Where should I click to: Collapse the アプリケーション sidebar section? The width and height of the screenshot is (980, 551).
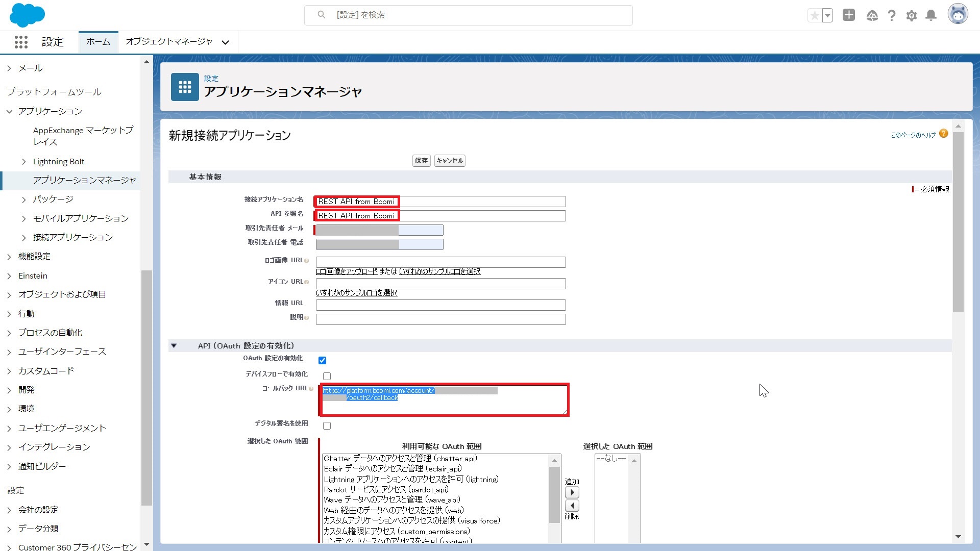pos(9,111)
